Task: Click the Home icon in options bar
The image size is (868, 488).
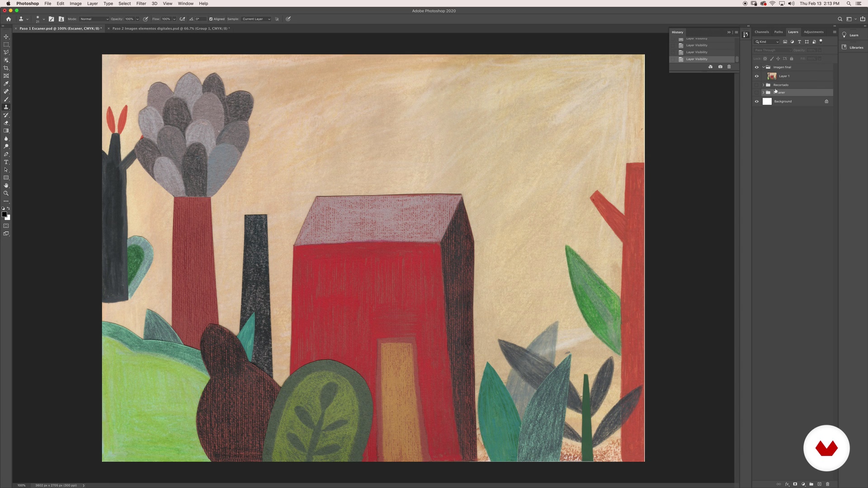Action: click(x=9, y=19)
